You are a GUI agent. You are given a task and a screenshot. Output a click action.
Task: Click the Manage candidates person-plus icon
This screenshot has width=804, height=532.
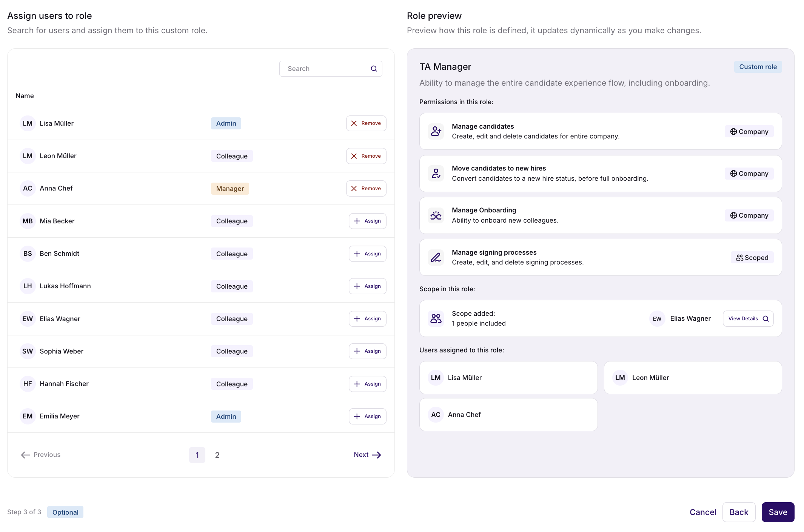436,131
